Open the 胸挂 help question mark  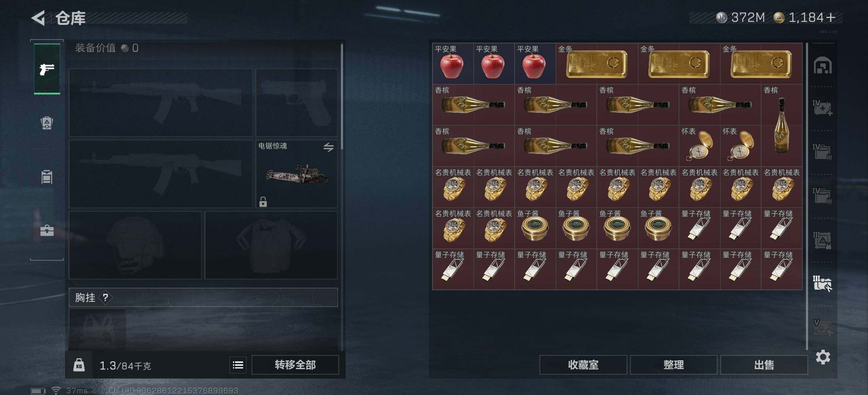(x=105, y=297)
